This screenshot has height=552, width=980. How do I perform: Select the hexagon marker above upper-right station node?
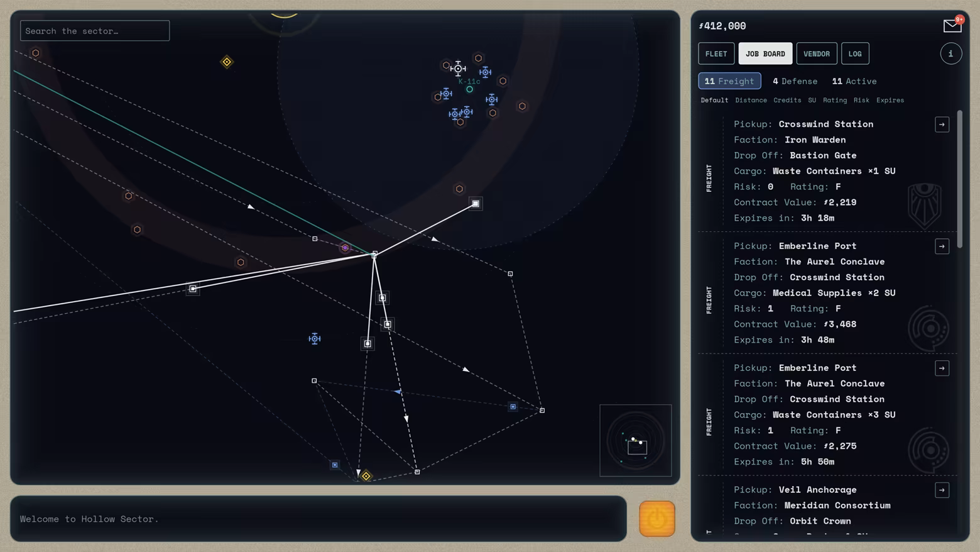(x=459, y=189)
